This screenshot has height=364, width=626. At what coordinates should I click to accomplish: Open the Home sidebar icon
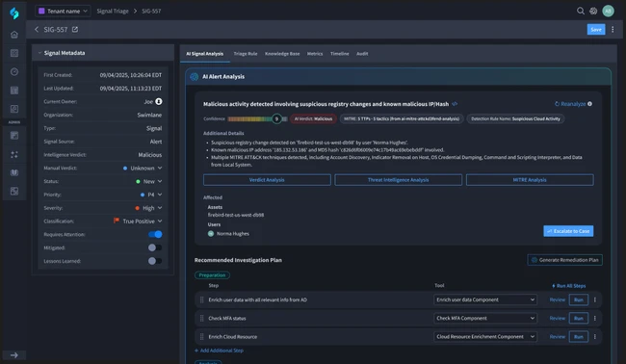(x=14, y=35)
